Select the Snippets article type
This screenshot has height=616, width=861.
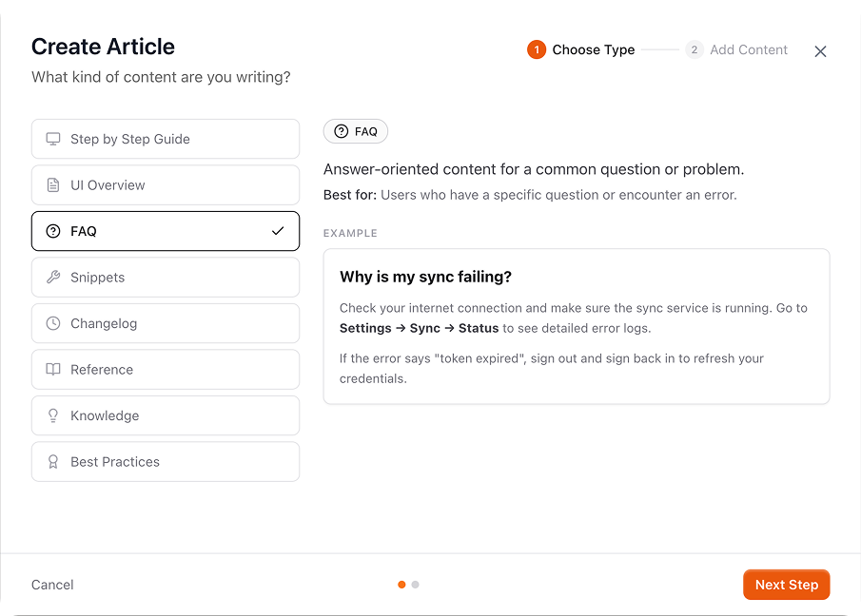point(166,277)
